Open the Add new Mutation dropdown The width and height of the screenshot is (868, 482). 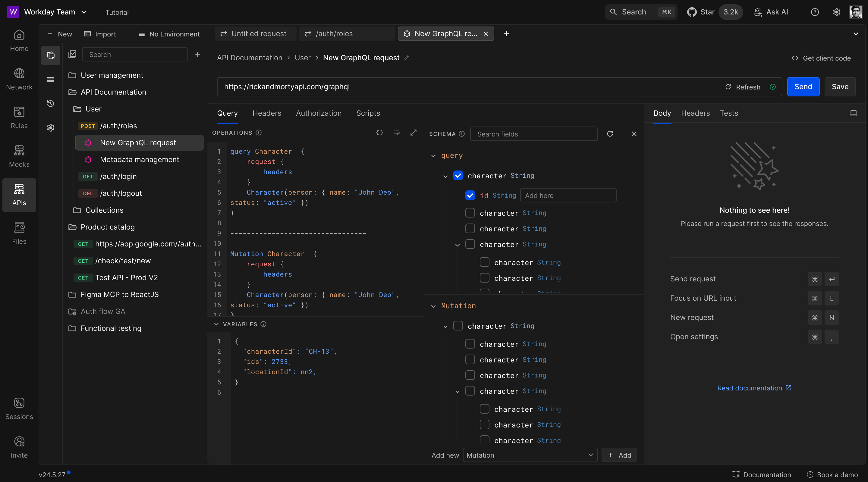tap(530, 455)
